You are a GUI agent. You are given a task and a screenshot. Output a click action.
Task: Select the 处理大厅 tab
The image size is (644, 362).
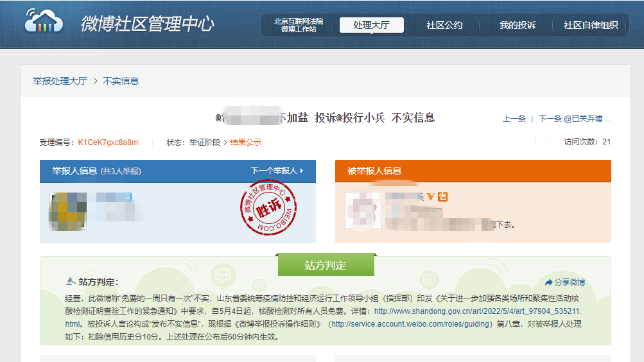(x=371, y=25)
